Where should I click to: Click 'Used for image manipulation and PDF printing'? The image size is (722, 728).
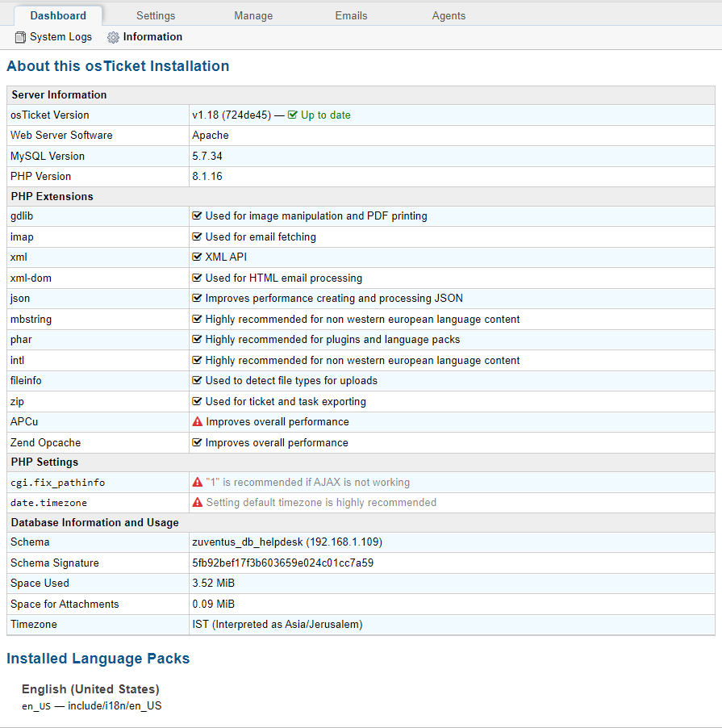click(x=316, y=215)
